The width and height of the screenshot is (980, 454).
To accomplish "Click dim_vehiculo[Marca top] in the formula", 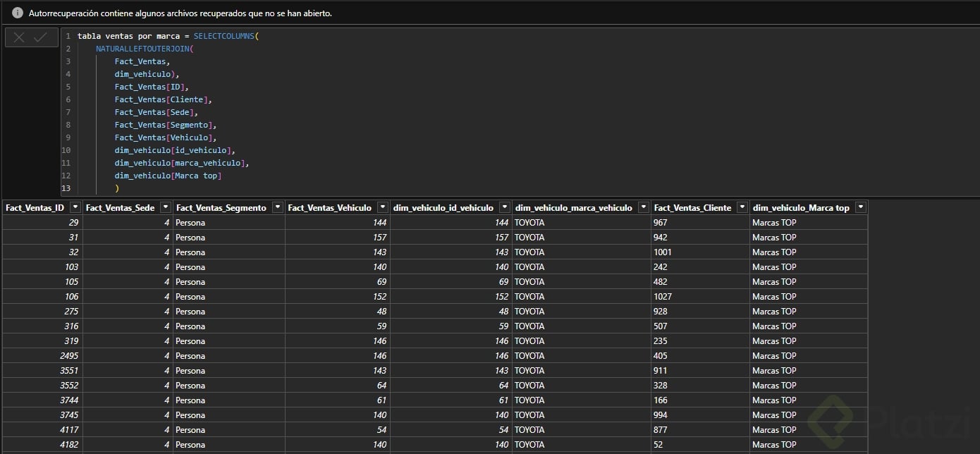I will (168, 176).
